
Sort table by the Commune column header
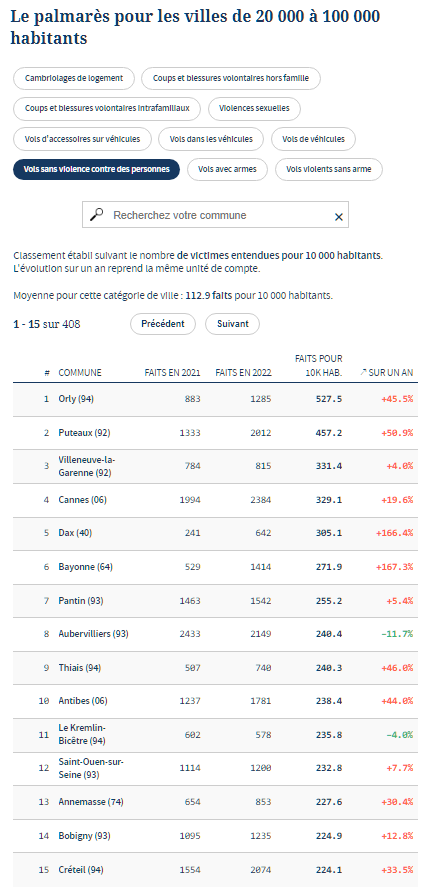click(x=80, y=372)
